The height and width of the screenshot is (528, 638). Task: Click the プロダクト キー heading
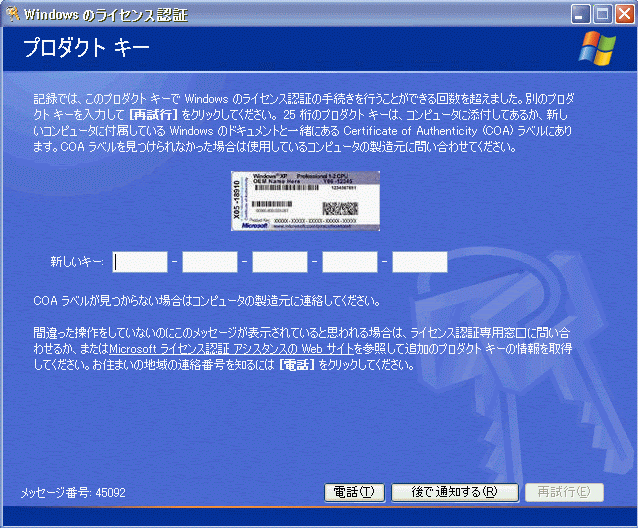click(x=86, y=48)
